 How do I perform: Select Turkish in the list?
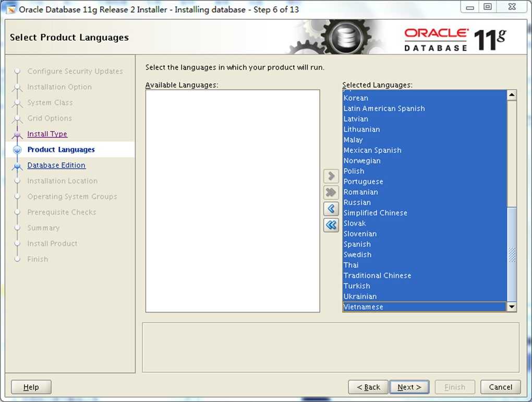pyautogui.click(x=425, y=286)
